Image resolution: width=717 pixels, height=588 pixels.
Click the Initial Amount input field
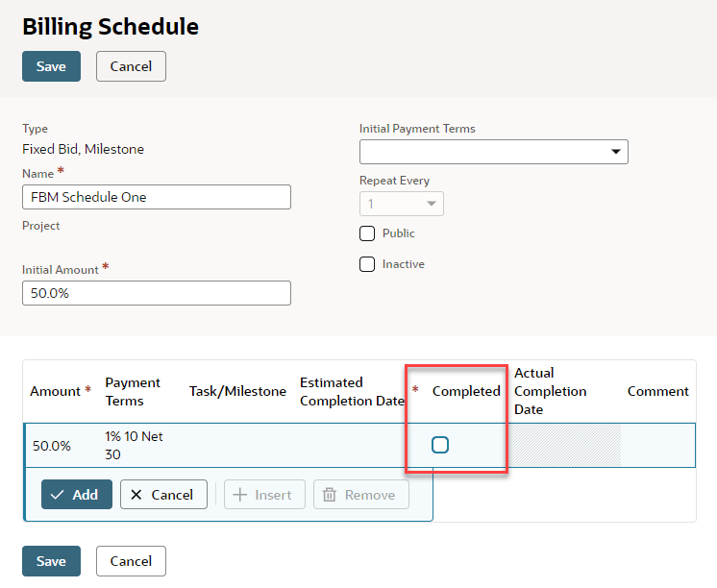coord(157,293)
